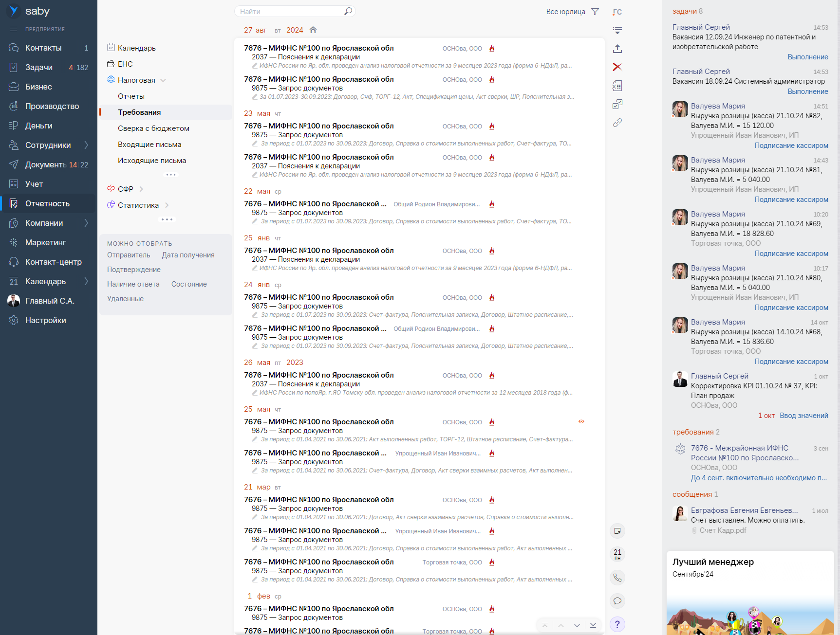The height and width of the screenshot is (635, 840).
Task: Expand the СФР section arrow
Action: [x=141, y=189]
